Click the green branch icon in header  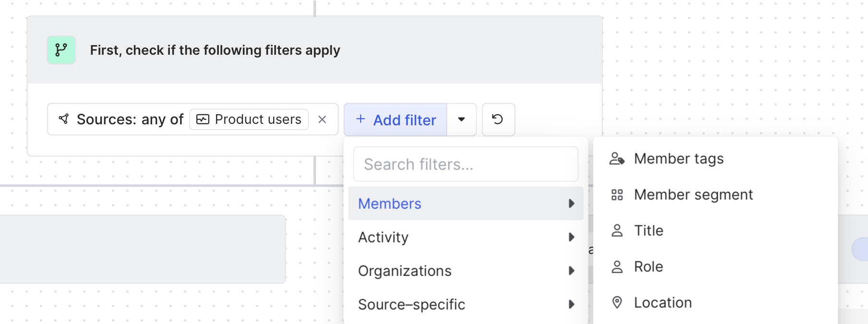click(61, 50)
